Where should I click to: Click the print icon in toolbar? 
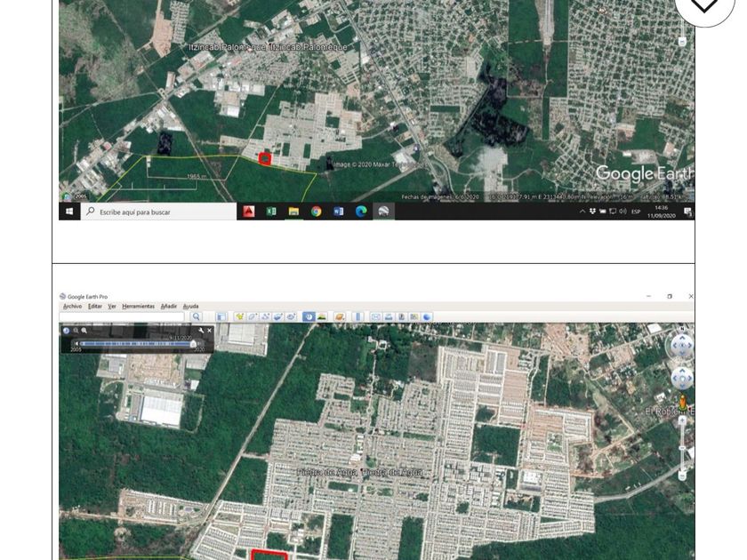[389, 316]
